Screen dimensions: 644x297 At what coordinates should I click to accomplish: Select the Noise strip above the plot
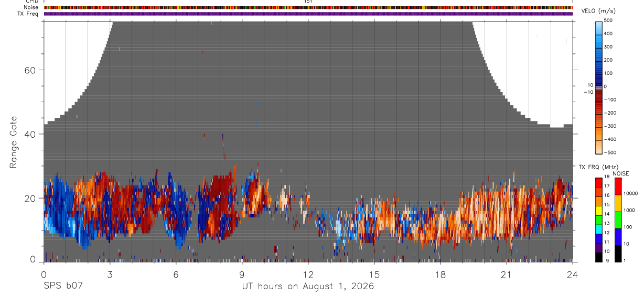coord(308,7)
